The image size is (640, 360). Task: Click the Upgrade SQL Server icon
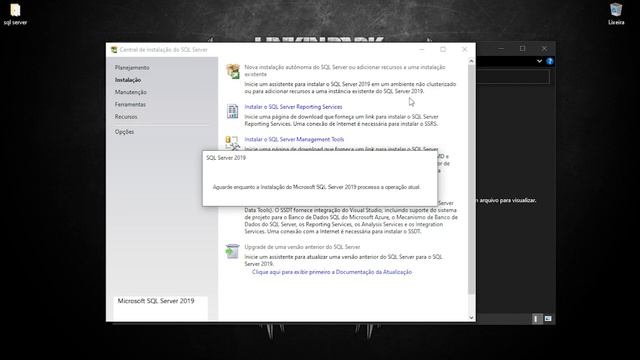tap(232, 251)
